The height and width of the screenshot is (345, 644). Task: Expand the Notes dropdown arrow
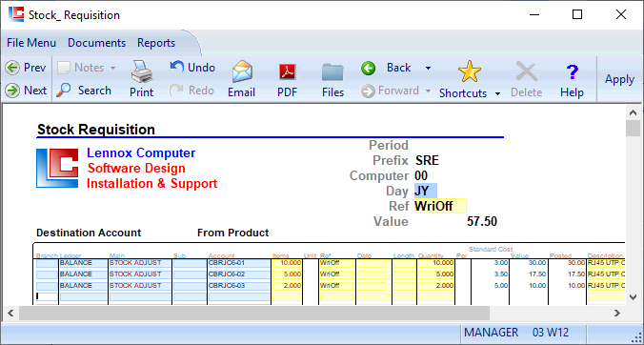click(x=112, y=68)
